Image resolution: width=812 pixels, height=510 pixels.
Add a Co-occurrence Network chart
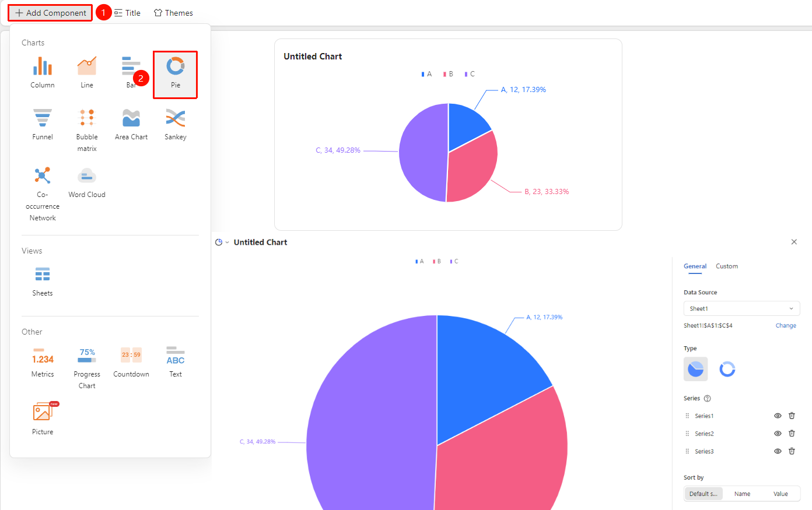43,194
